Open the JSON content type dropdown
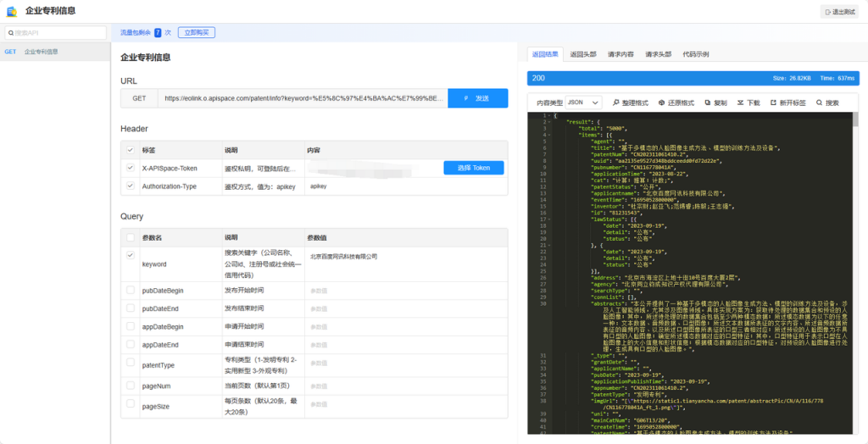868x444 pixels. coord(583,103)
